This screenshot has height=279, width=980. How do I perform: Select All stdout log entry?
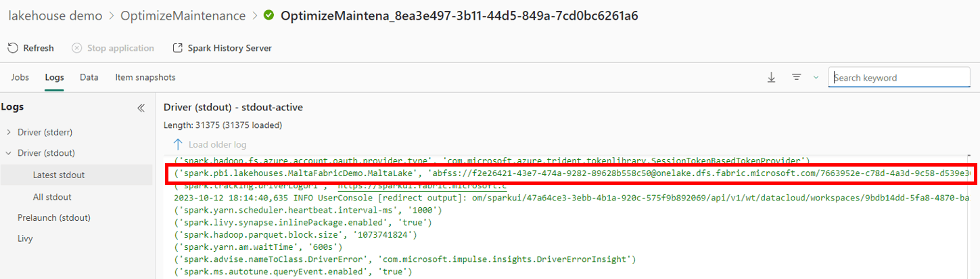coord(52,197)
